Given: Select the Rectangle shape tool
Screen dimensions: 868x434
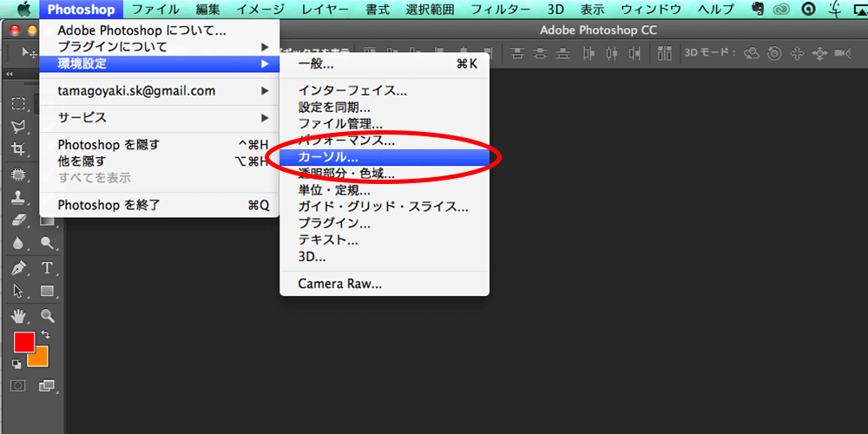Looking at the screenshot, I should tap(48, 291).
